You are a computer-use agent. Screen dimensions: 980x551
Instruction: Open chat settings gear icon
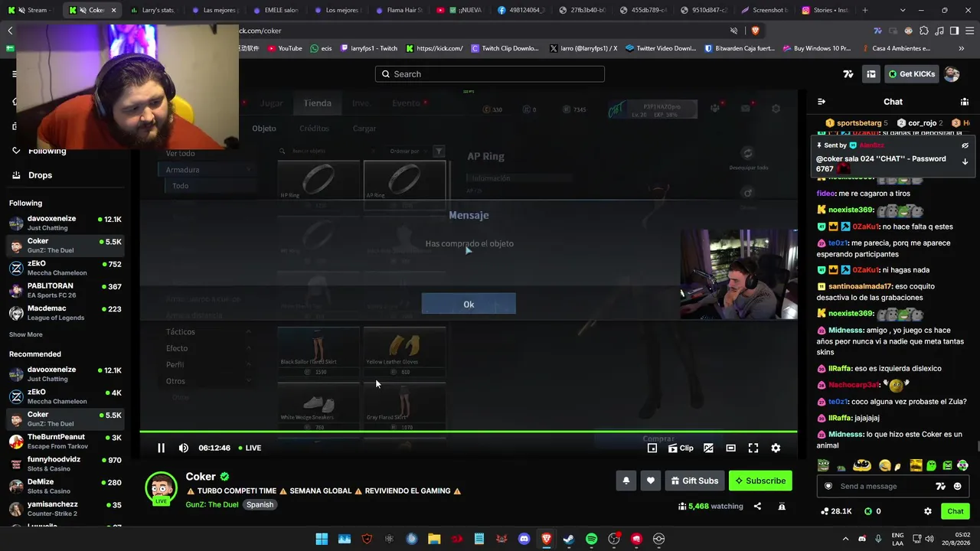click(928, 511)
